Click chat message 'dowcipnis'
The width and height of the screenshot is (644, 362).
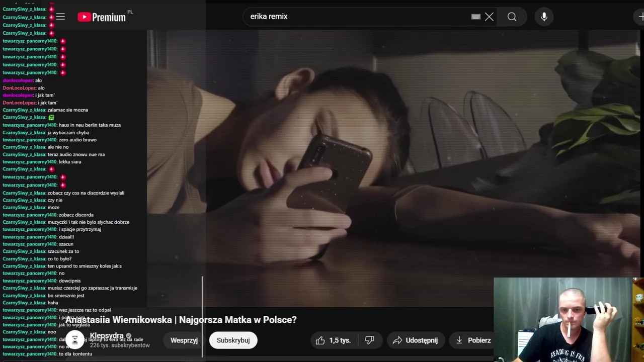(x=69, y=281)
